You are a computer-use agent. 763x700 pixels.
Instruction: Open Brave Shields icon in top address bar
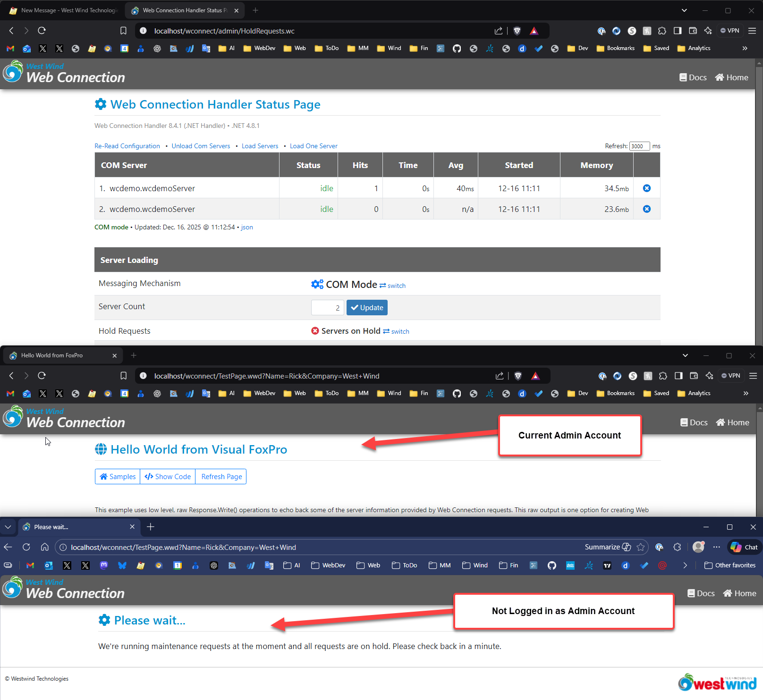pos(517,31)
